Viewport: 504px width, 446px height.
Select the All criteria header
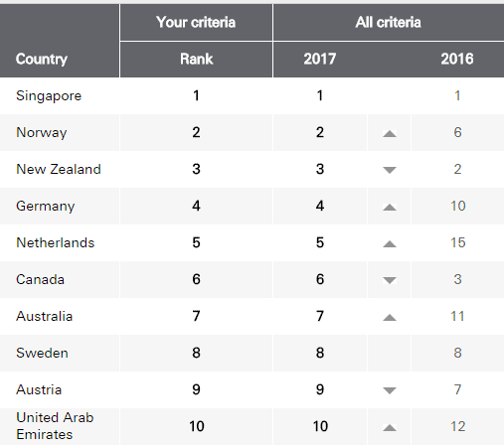[388, 22]
